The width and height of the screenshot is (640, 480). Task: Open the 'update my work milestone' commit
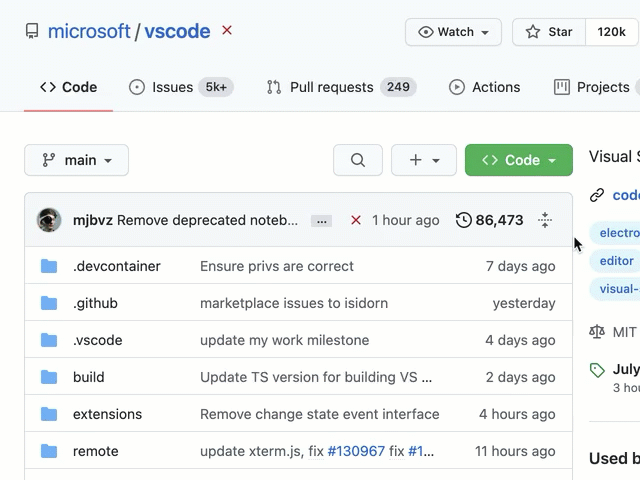click(x=284, y=340)
